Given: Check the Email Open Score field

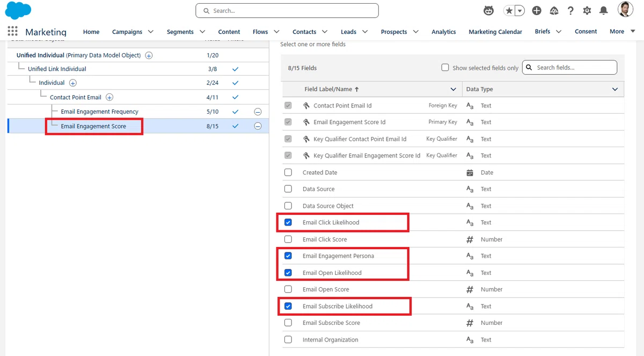Looking at the screenshot, I should point(288,289).
